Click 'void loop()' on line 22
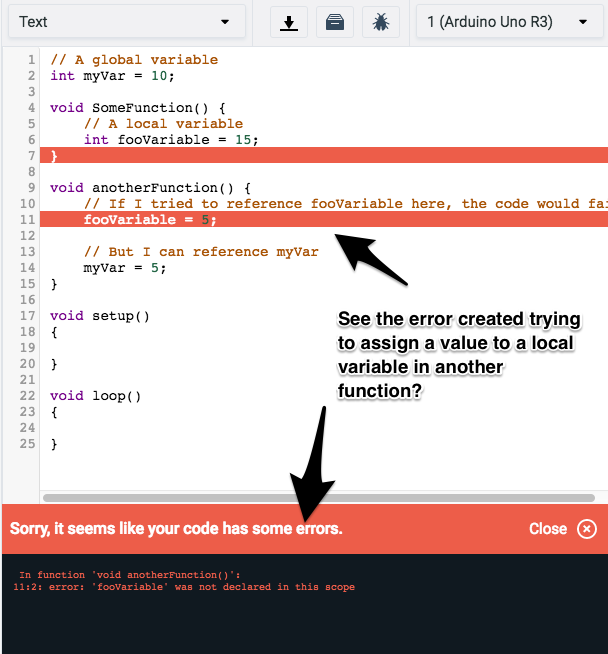 click(x=95, y=396)
